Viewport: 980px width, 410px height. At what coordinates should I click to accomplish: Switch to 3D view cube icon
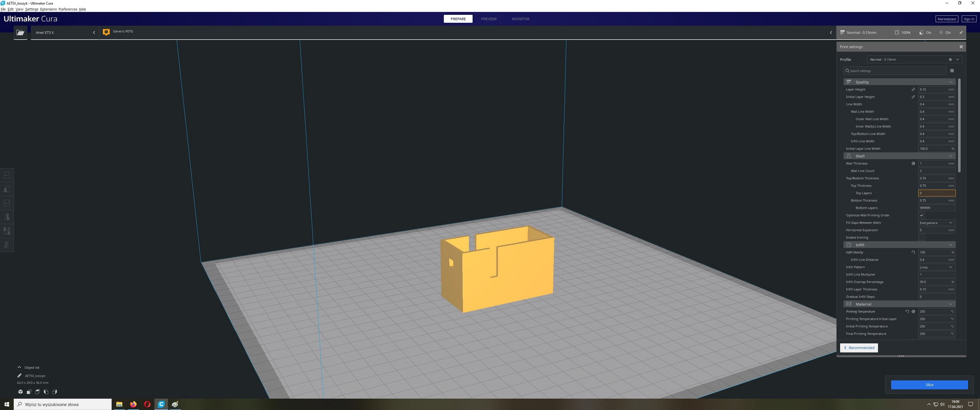[x=20, y=392]
